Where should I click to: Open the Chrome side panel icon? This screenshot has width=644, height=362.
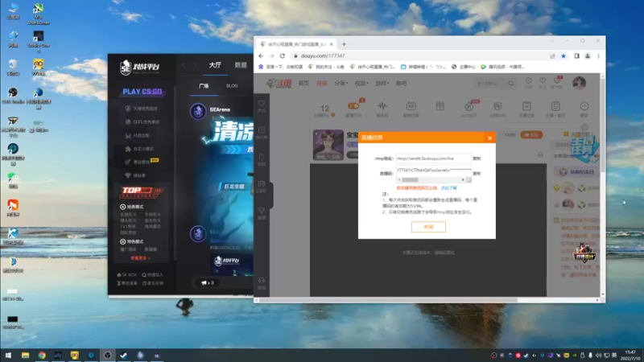pyautogui.click(x=576, y=56)
